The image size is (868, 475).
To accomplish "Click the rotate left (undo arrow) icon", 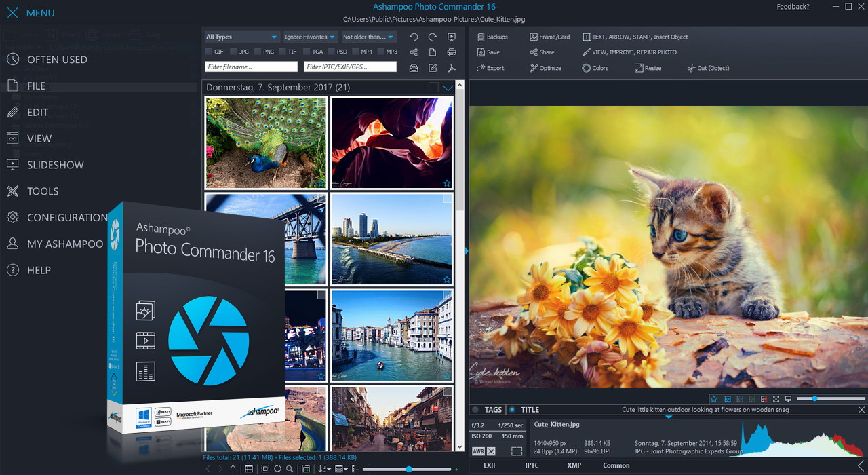I will click(x=414, y=37).
